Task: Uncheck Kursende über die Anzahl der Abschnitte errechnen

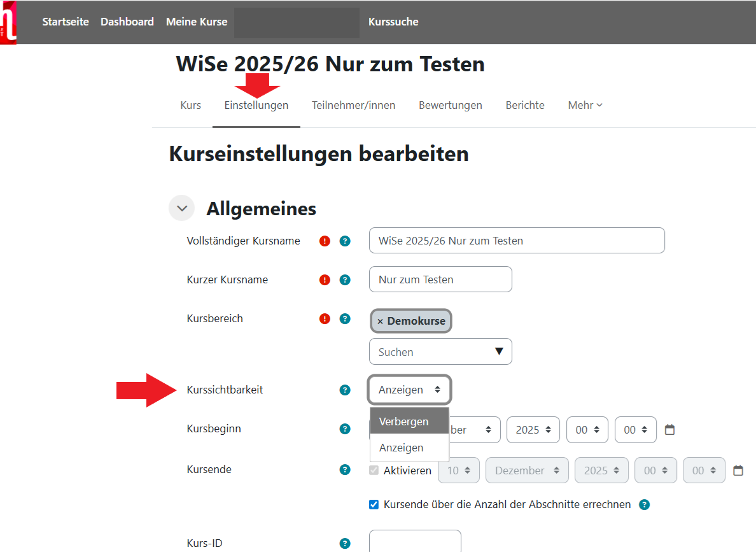Action: tap(374, 505)
